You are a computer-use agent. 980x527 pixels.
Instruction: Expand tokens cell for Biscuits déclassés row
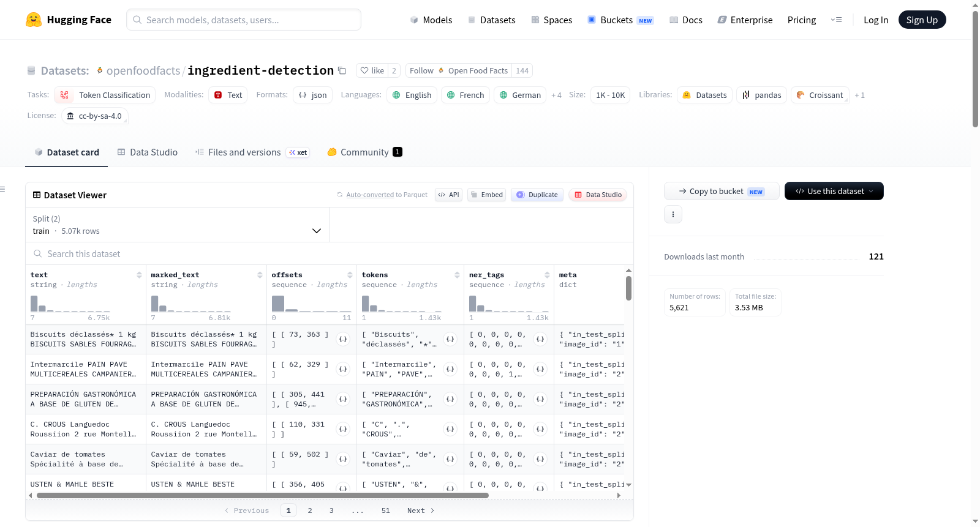coord(450,339)
